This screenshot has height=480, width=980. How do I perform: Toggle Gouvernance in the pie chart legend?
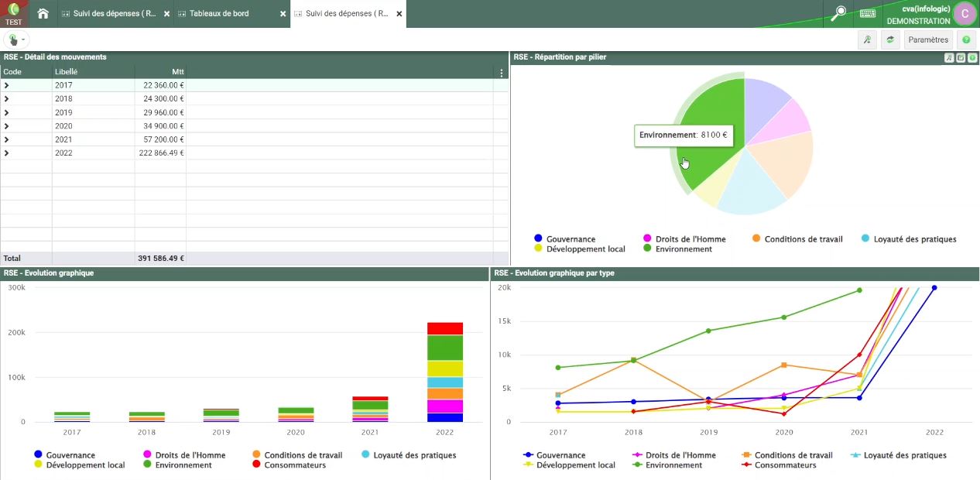coord(564,239)
